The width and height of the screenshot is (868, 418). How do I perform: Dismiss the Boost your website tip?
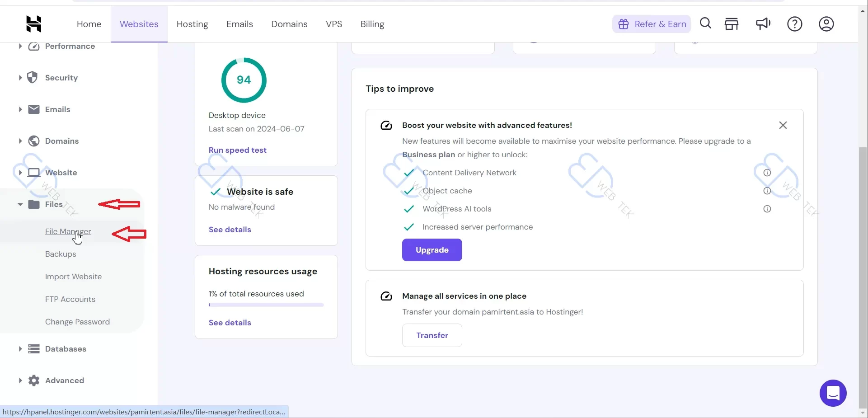click(783, 125)
